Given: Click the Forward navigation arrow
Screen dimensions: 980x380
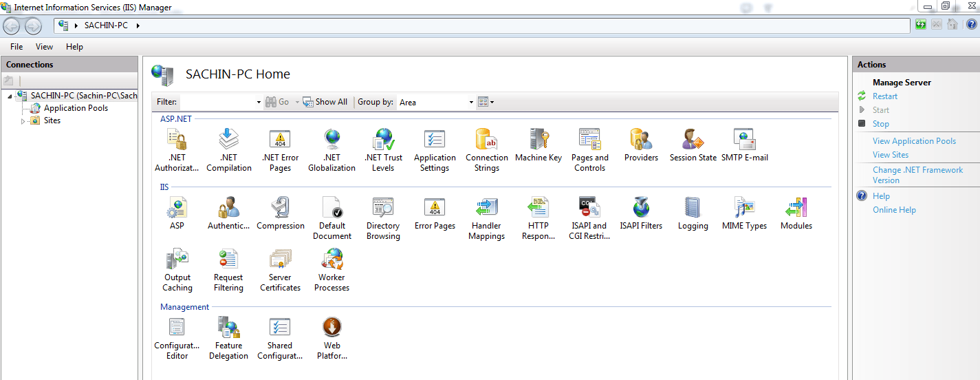Looking at the screenshot, I should pyautogui.click(x=33, y=26).
